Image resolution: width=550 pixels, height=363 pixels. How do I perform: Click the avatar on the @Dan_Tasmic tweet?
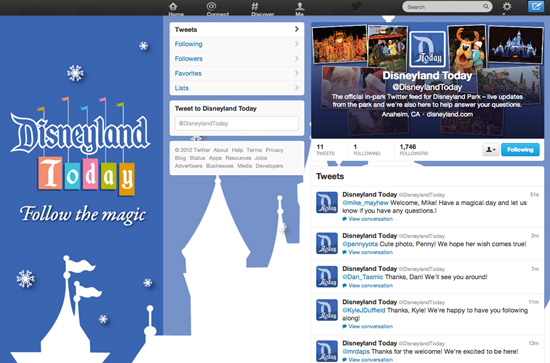(327, 276)
